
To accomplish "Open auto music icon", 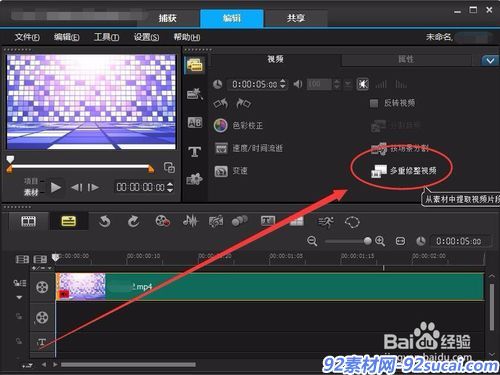I will 216,222.
